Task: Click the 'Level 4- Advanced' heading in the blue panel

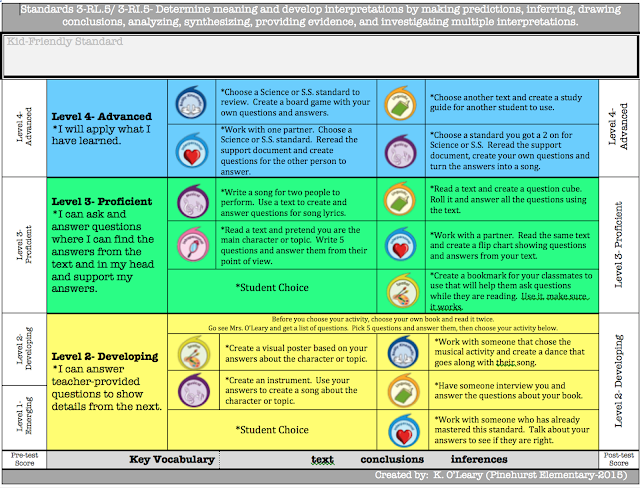Action: coord(102,116)
